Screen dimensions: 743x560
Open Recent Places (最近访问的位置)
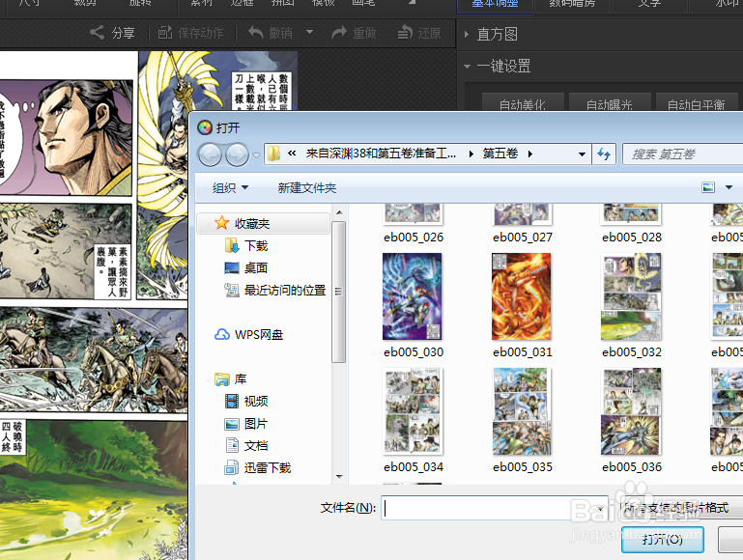[285, 291]
